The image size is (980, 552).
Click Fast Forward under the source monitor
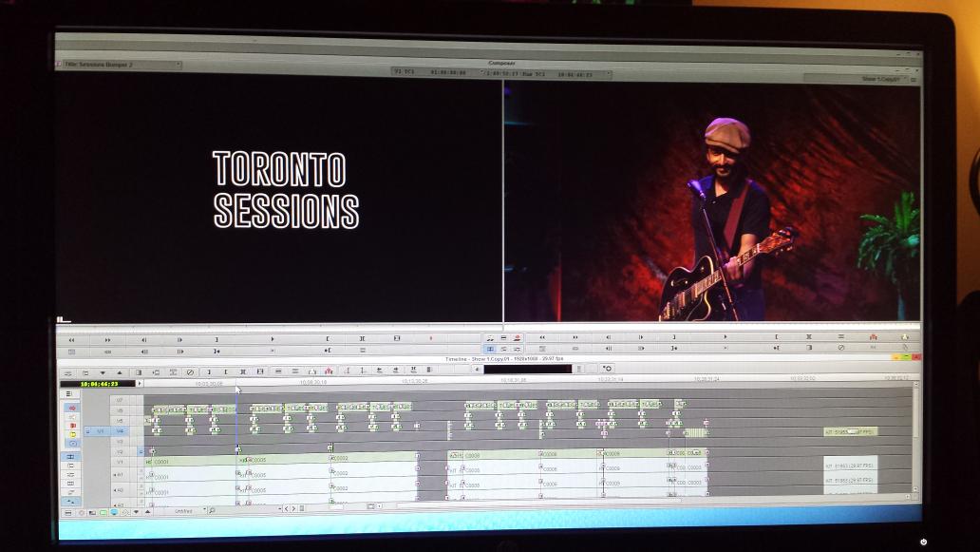click(107, 339)
